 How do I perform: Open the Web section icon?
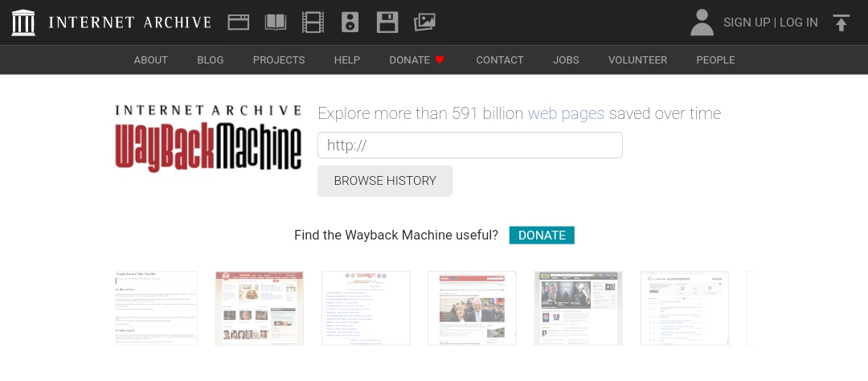click(239, 23)
